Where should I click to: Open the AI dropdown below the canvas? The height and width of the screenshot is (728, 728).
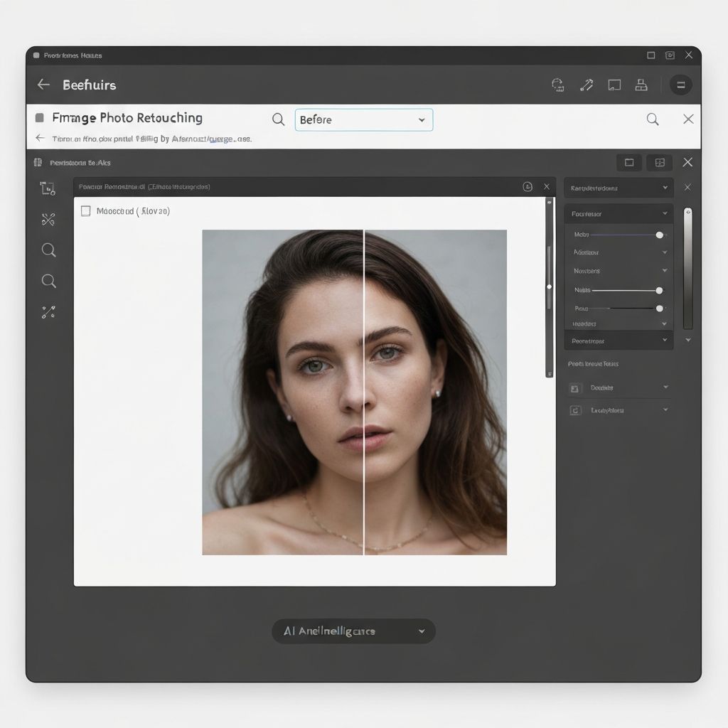pyautogui.click(x=353, y=631)
